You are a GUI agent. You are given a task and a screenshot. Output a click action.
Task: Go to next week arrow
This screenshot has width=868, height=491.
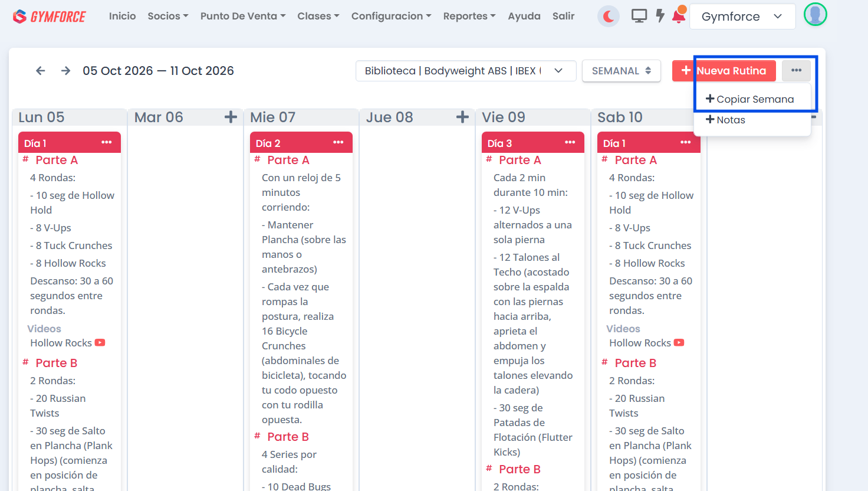coord(65,71)
